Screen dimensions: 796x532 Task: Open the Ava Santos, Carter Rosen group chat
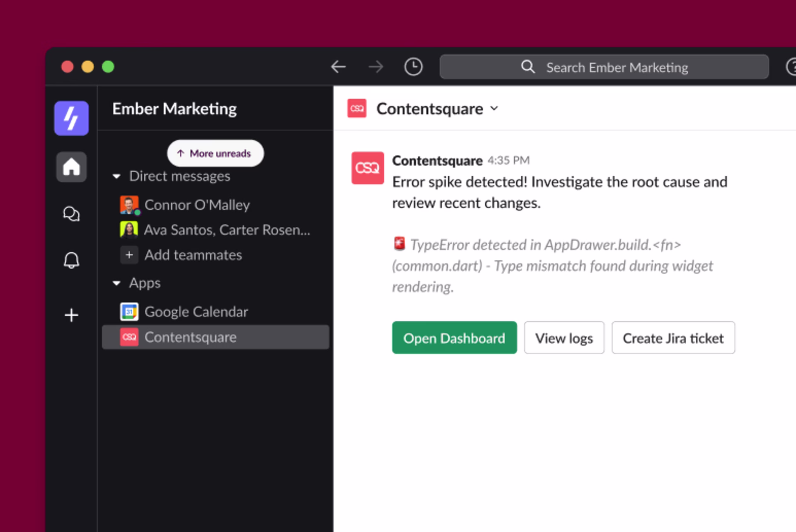(x=216, y=230)
